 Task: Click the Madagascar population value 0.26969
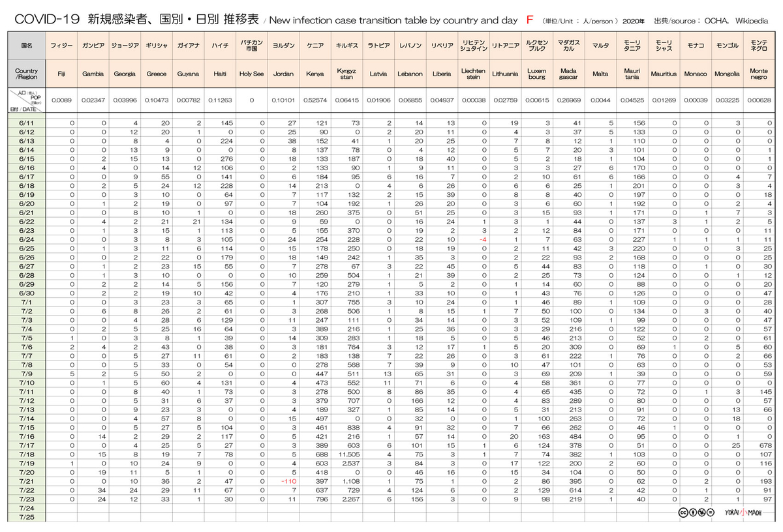[568, 100]
